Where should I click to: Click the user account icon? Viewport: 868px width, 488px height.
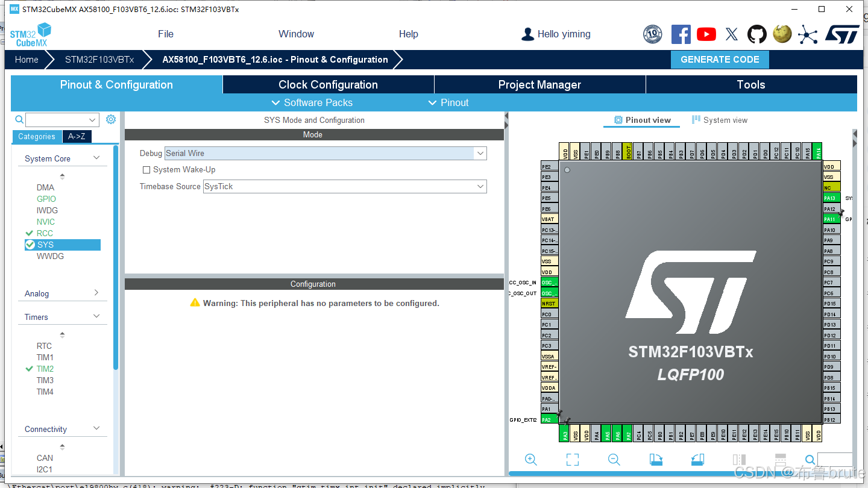click(527, 34)
